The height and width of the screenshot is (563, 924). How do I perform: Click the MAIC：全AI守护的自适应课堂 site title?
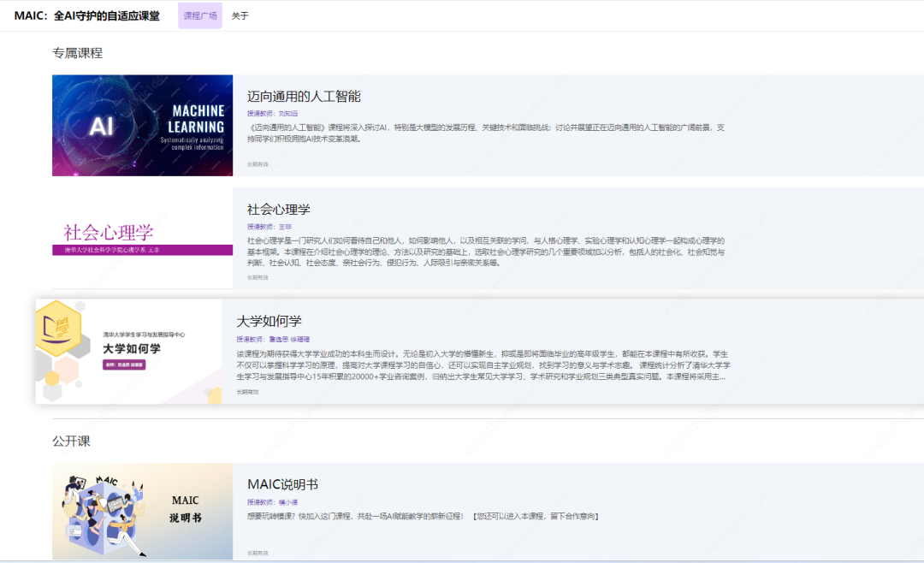pos(81,15)
